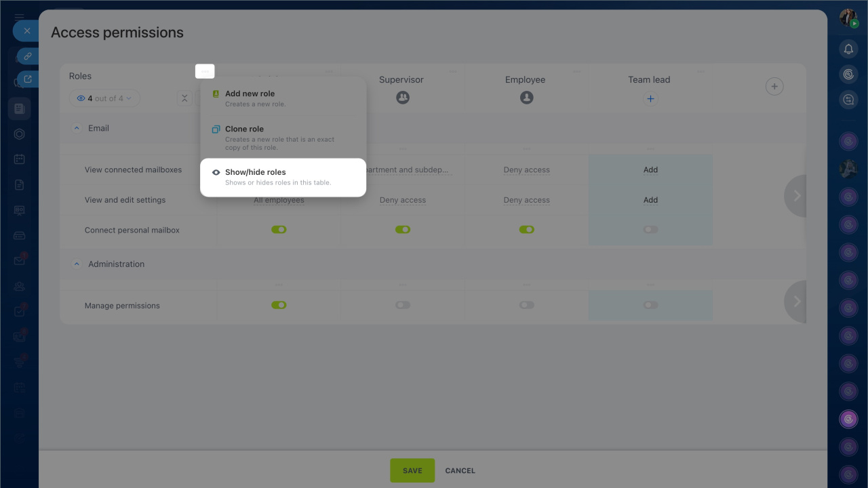Click the plus icon under Team lead
This screenshot has width=868, height=488.
coord(650,99)
